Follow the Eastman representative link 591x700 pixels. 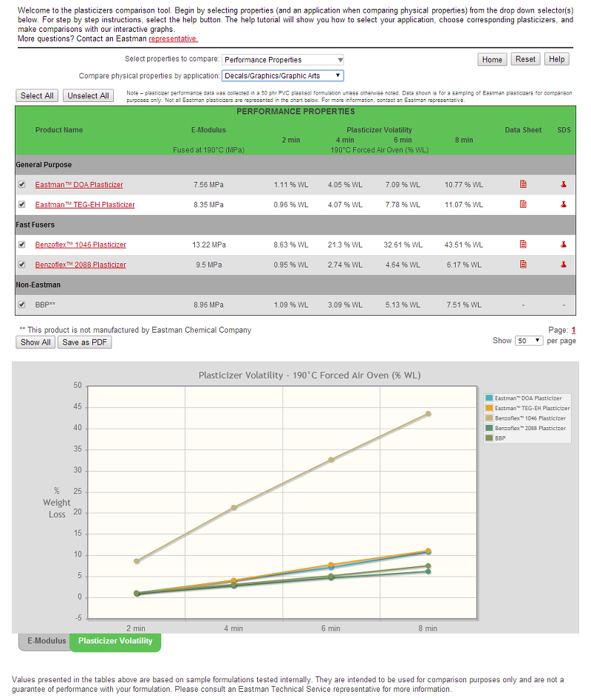(x=173, y=39)
